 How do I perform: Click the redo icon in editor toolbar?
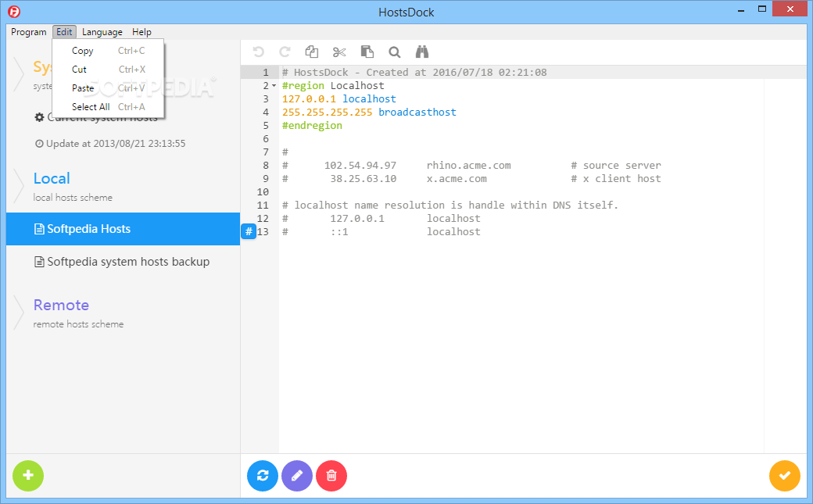285,52
